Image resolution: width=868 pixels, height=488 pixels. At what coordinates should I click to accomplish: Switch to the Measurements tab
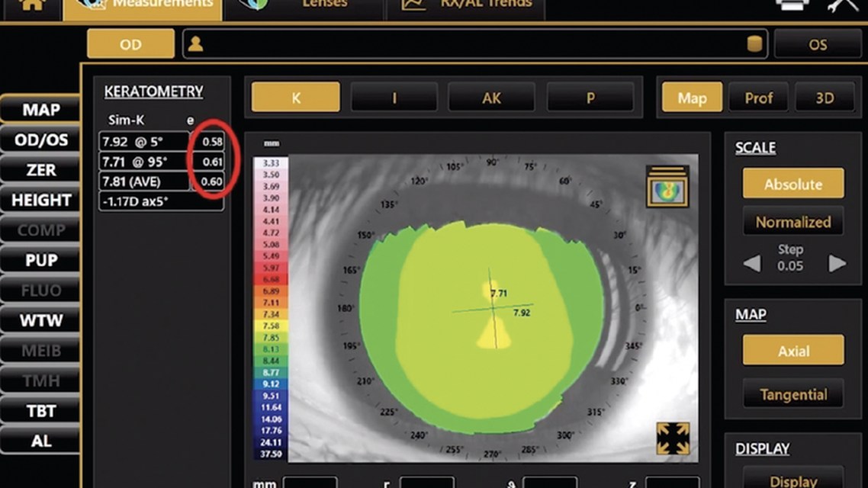(143, 9)
